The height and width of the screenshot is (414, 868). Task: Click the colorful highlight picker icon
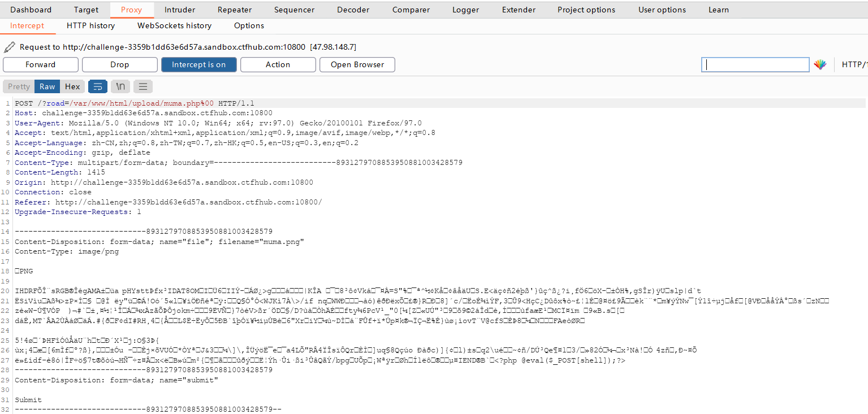(820, 64)
